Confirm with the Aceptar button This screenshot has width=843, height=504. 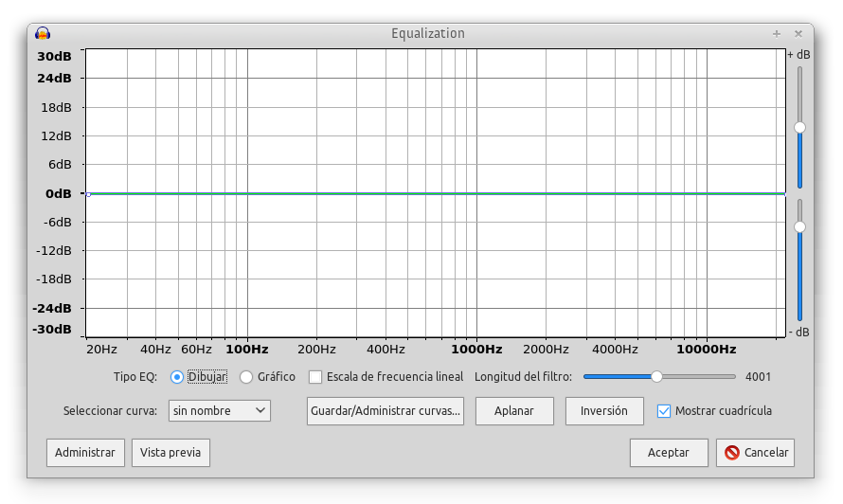coord(669,453)
